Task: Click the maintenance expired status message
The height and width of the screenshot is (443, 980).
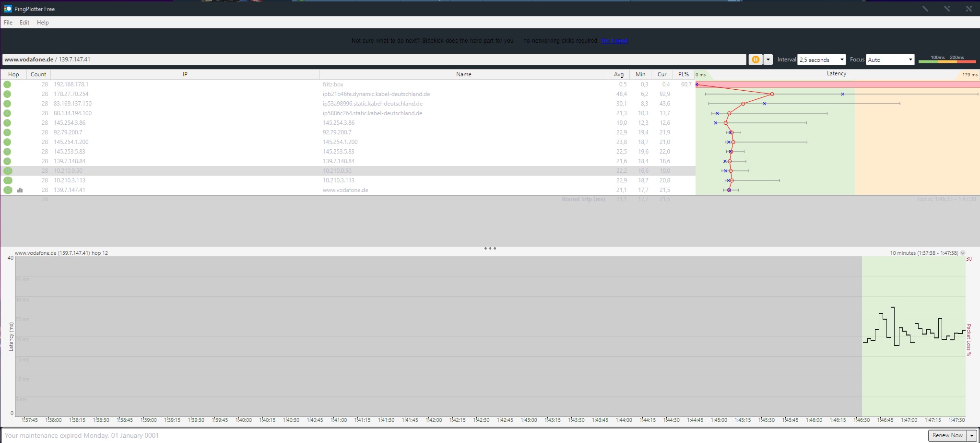Action: 82,435
